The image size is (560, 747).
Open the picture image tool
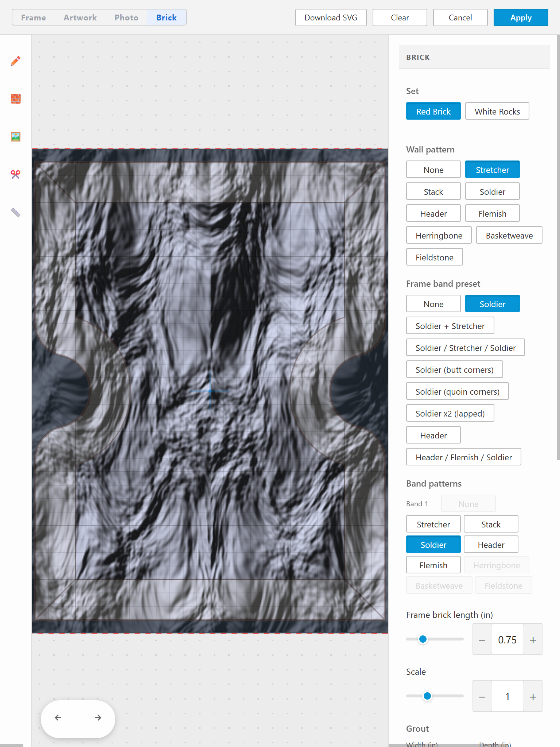click(16, 136)
